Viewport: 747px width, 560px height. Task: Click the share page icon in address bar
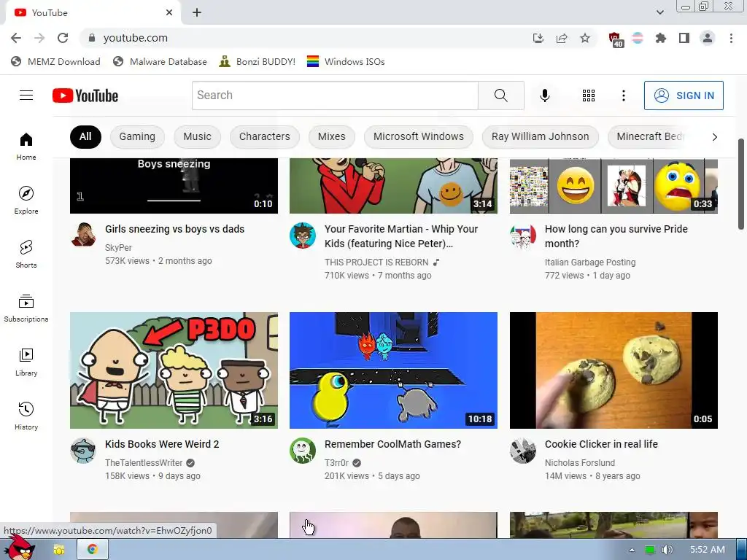562,38
